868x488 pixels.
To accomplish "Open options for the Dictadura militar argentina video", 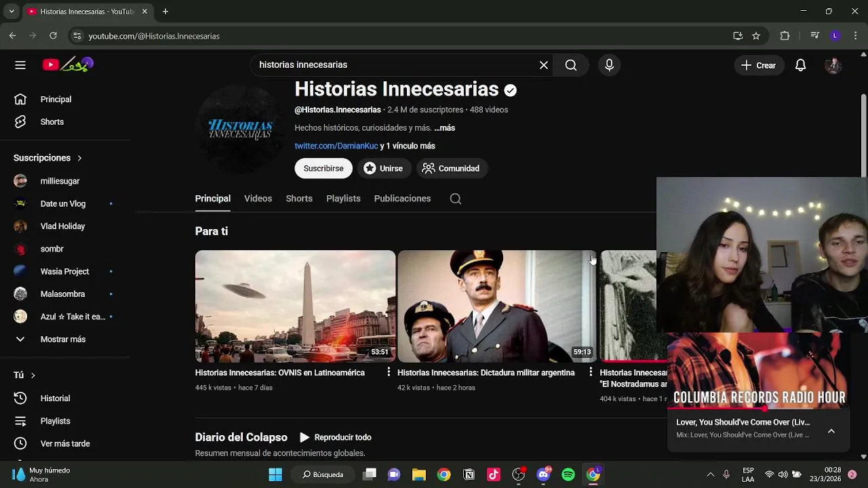I will (x=591, y=372).
